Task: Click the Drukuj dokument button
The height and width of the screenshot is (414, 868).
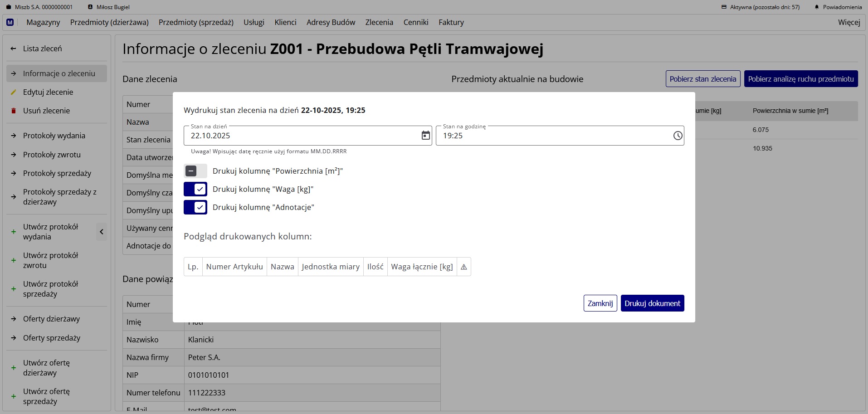Action: pyautogui.click(x=652, y=303)
